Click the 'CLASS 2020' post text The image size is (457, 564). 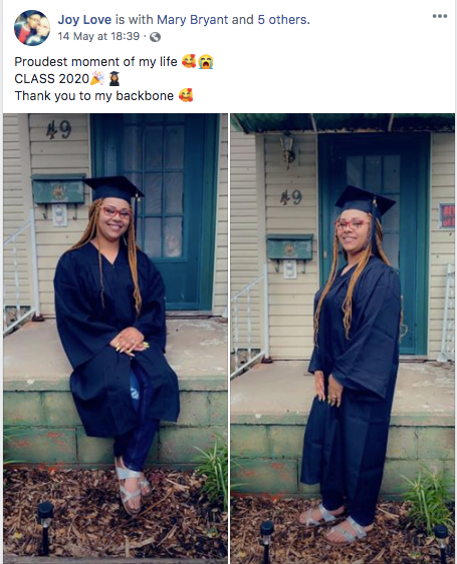point(52,79)
